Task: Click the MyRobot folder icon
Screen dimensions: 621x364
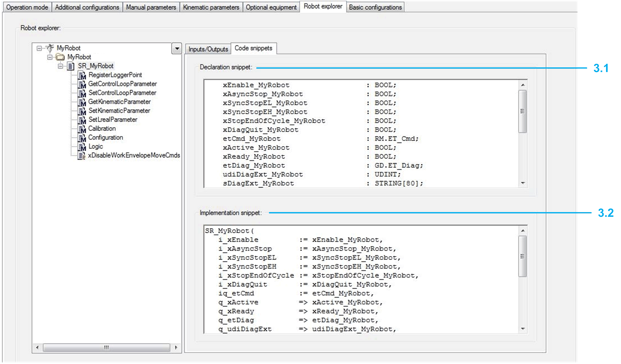Action: (x=60, y=57)
